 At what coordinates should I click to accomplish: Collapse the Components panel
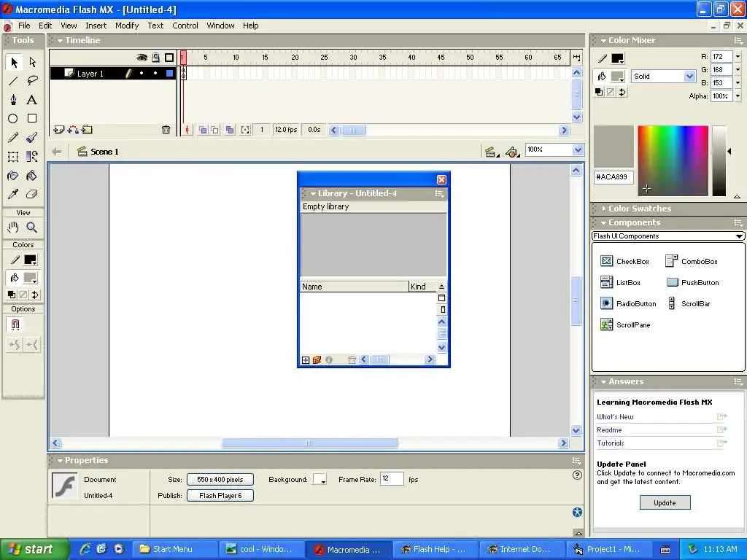pos(603,223)
